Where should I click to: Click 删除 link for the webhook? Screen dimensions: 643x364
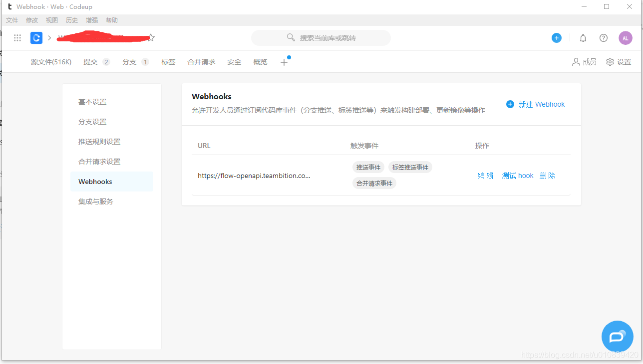548,176
